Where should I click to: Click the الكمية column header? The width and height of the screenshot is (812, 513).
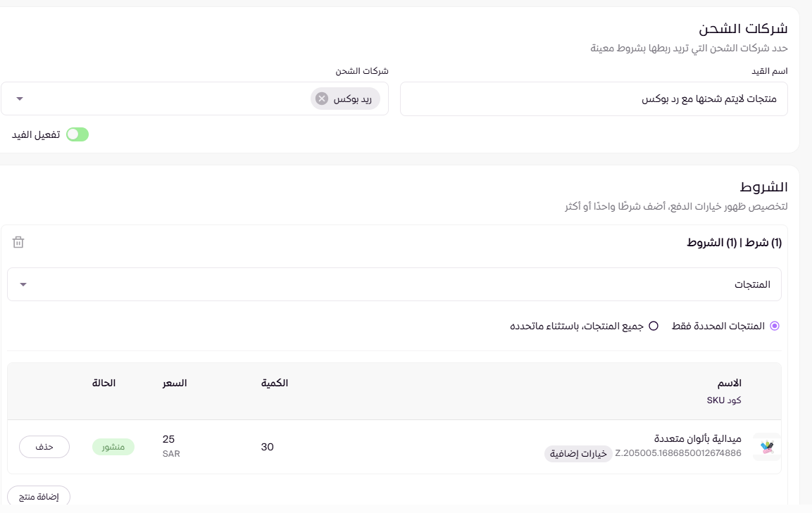275,383
